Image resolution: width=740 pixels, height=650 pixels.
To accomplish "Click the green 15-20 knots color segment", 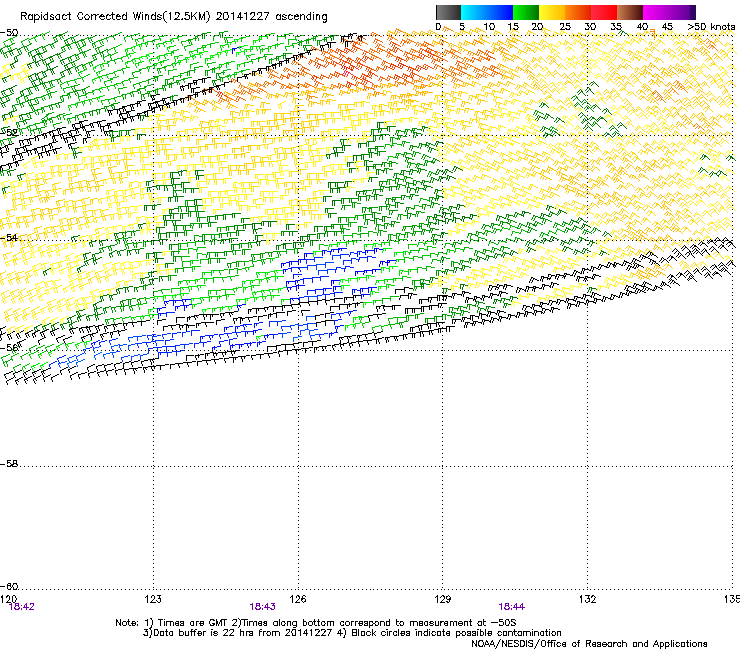I will coord(526,12).
